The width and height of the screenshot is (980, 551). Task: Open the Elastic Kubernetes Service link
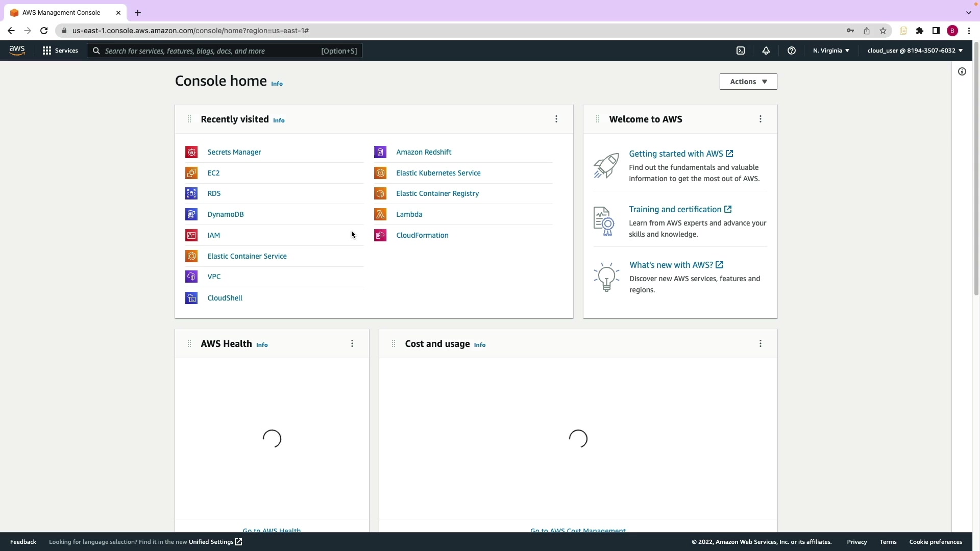coord(438,173)
